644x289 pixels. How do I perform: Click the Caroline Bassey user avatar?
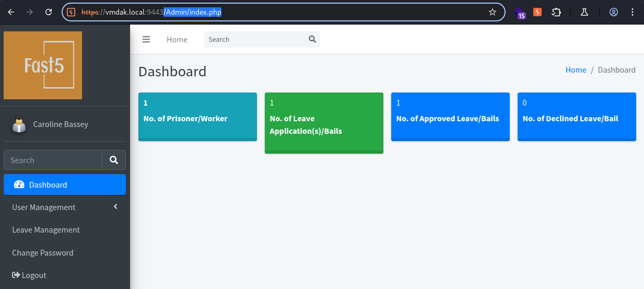pyautogui.click(x=19, y=124)
